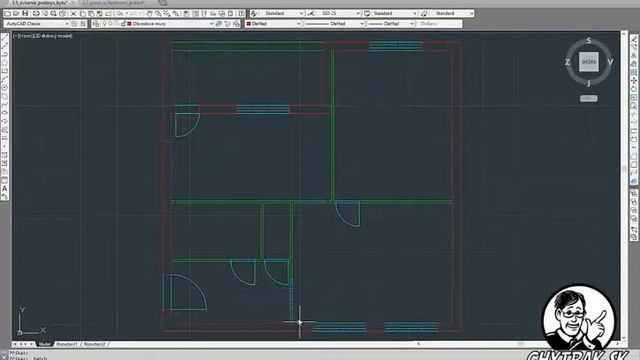Open the ISO-25 dimension style dropdown

pyautogui.click(x=338, y=13)
